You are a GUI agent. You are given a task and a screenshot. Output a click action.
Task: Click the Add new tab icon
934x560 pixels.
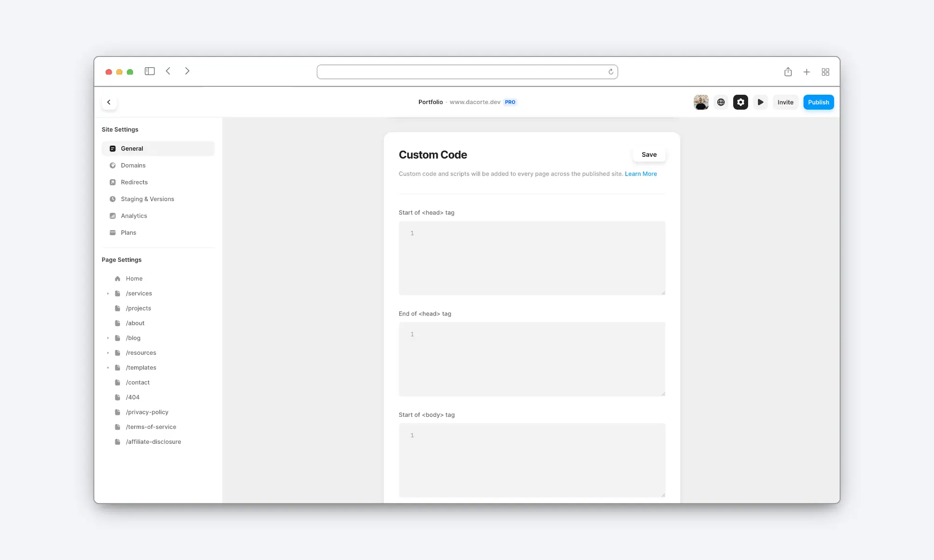pyautogui.click(x=807, y=71)
